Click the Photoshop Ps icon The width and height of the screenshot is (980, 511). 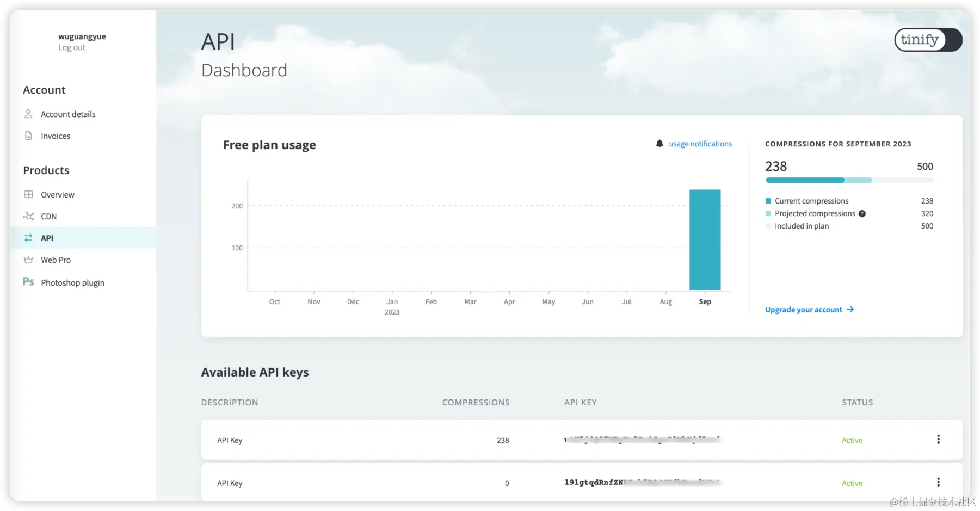[28, 282]
